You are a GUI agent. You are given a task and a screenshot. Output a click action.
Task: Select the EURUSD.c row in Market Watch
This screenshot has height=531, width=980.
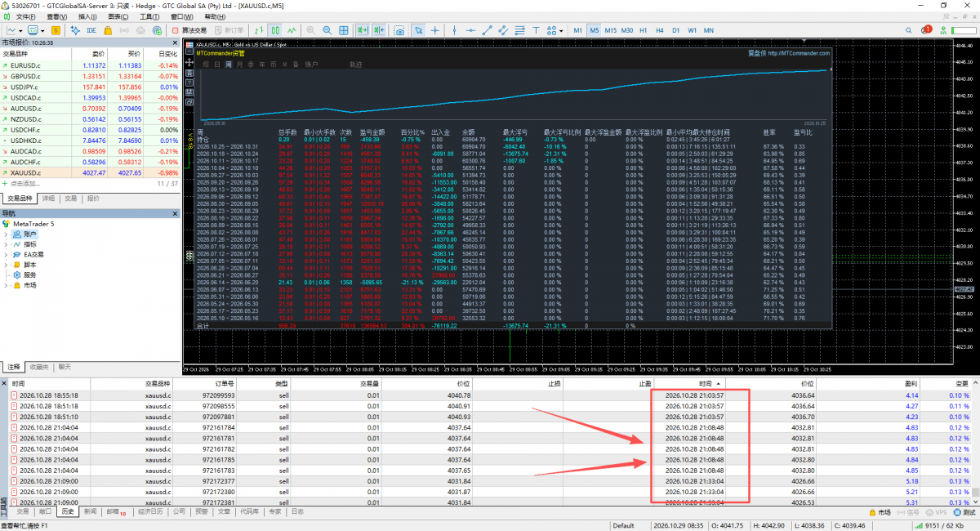coord(90,65)
